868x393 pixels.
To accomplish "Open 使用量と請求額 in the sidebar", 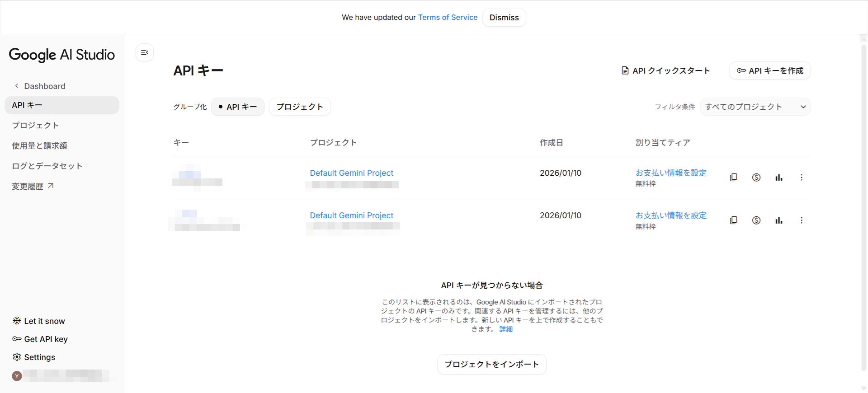I will pyautogui.click(x=39, y=146).
